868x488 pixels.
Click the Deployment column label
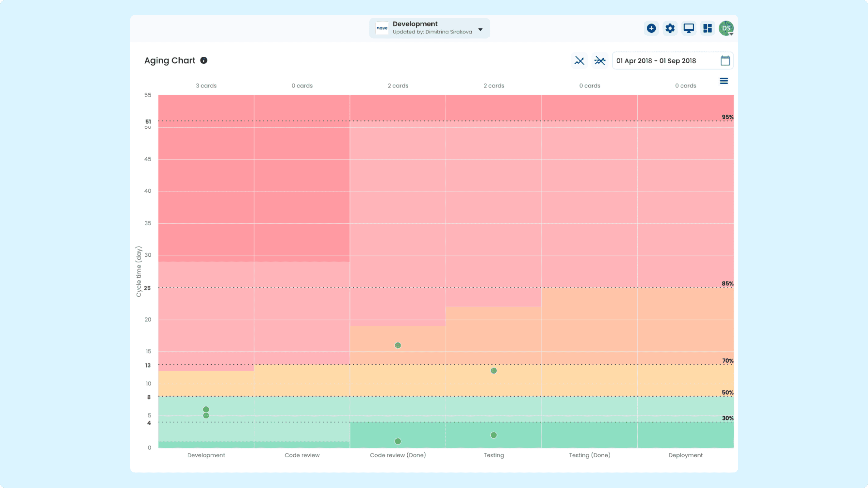(x=685, y=455)
